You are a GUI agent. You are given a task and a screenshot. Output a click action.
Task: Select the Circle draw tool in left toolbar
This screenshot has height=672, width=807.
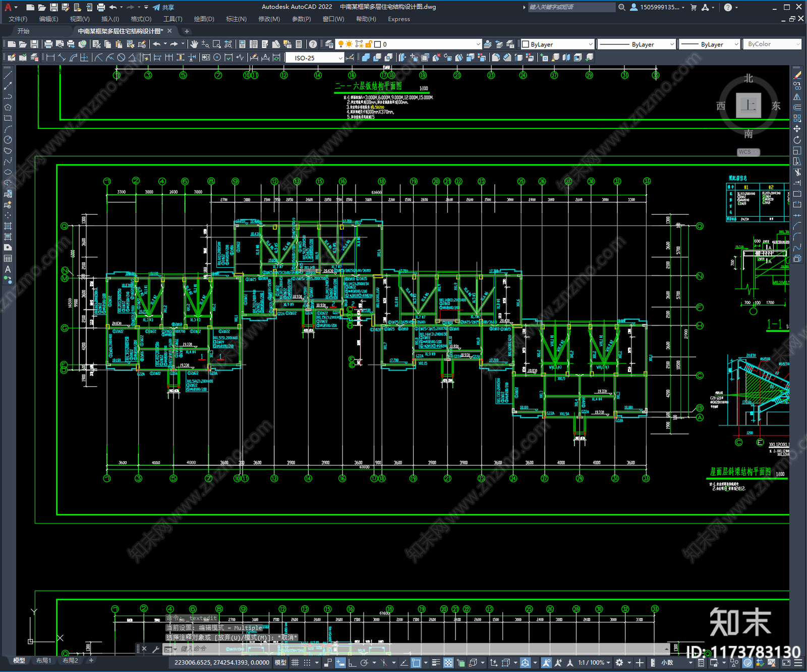pyautogui.click(x=8, y=140)
